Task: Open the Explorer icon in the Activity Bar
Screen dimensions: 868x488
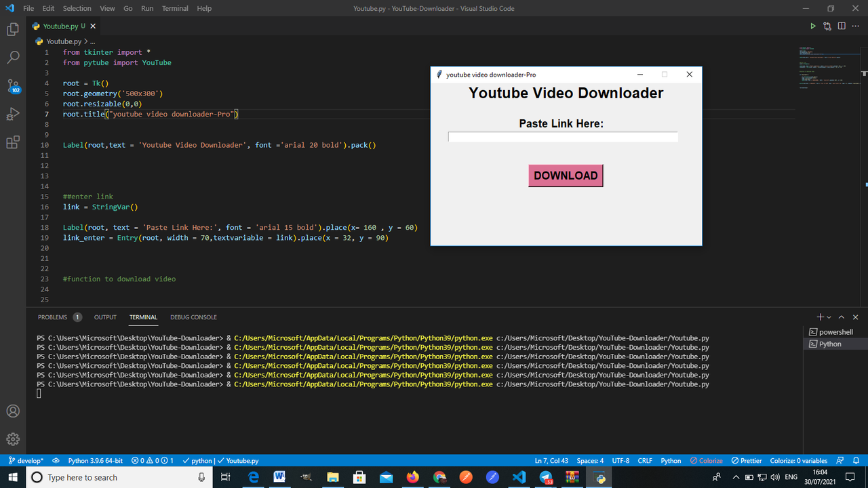Action: (12, 30)
